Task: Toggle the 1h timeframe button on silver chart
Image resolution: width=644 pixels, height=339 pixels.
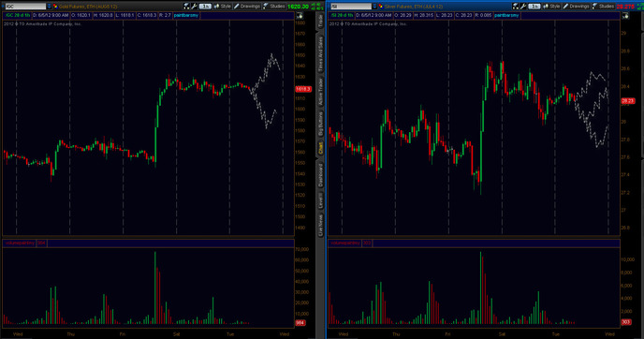Action: [534, 7]
